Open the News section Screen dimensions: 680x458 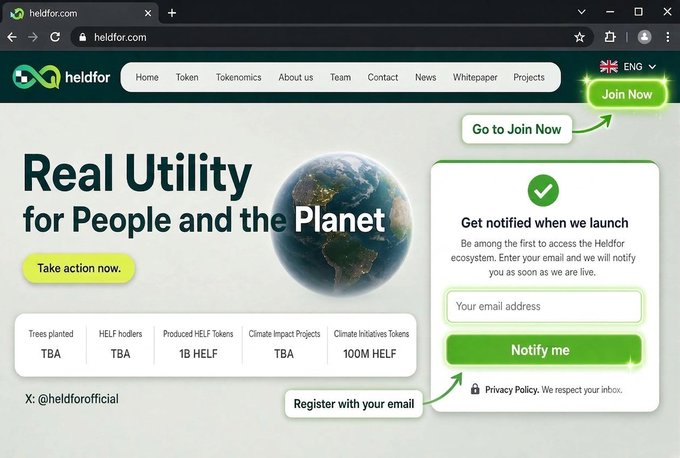coord(425,77)
